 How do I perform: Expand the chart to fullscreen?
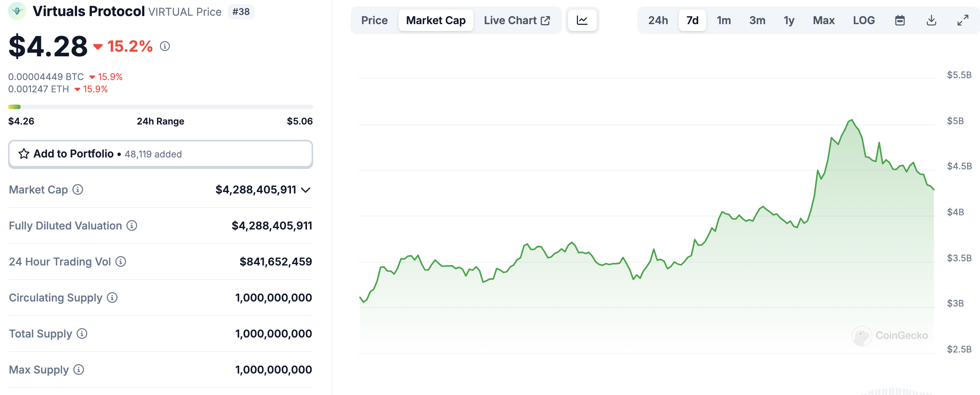pyautogui.click(x=963, y=20)
